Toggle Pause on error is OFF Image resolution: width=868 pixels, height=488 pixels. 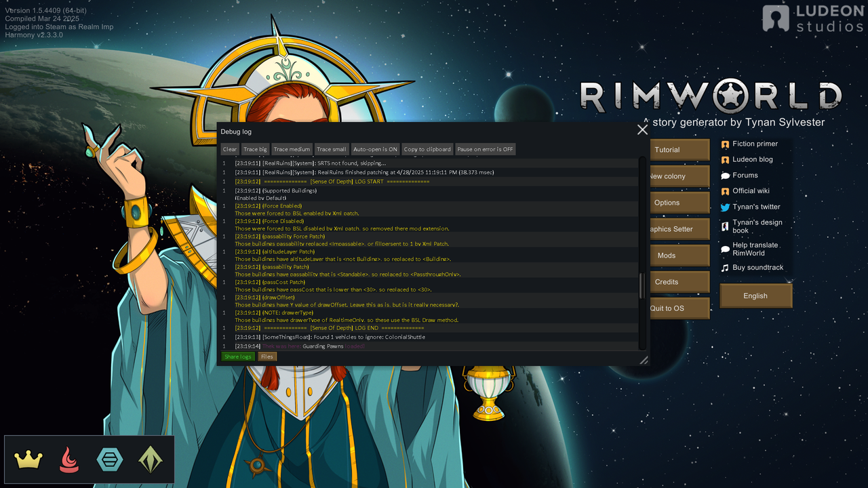485,149
